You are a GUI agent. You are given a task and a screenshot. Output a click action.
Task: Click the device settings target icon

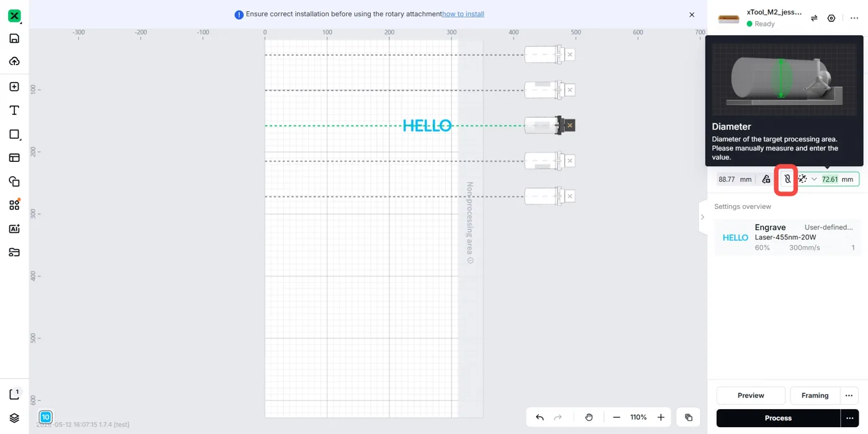(x=831, y=18)
